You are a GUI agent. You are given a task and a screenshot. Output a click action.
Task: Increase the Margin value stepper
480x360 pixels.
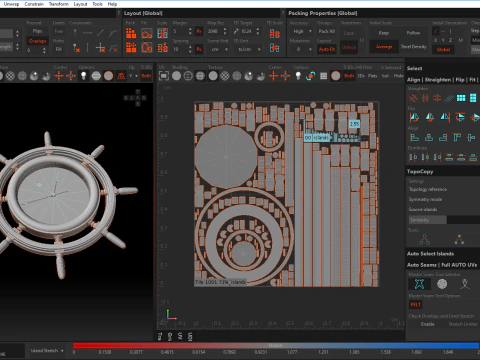pos(190,29)
